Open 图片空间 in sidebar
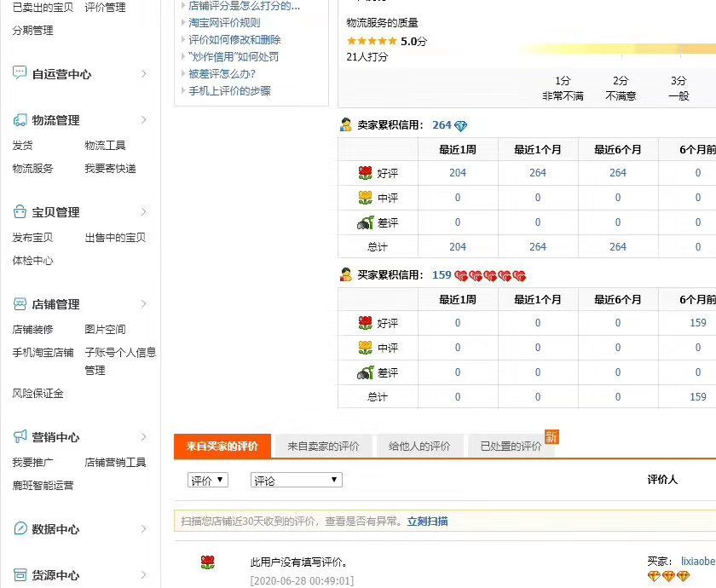This screenshot has height=588, width=716. 105,329
